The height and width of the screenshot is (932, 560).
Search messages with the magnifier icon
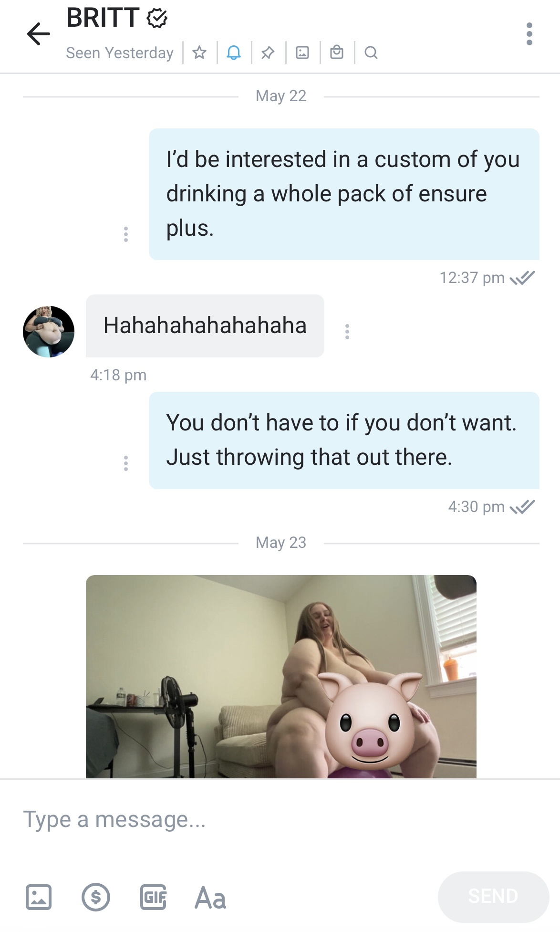point(371,52)
